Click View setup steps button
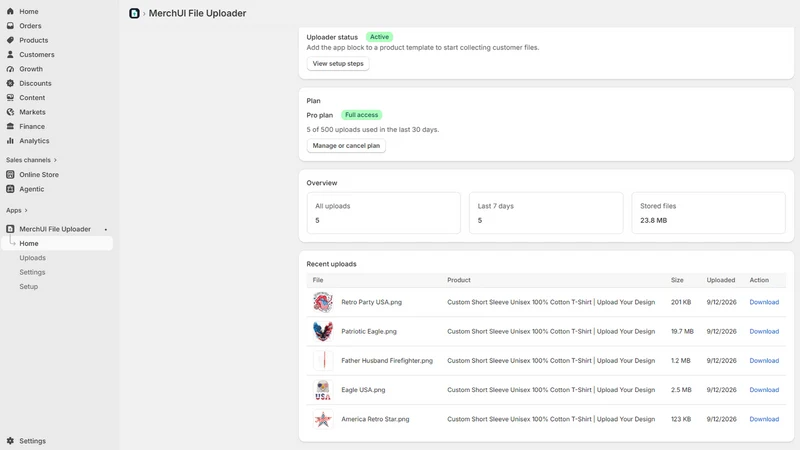This screenshot has height=450, width=800. click(338, 64)
